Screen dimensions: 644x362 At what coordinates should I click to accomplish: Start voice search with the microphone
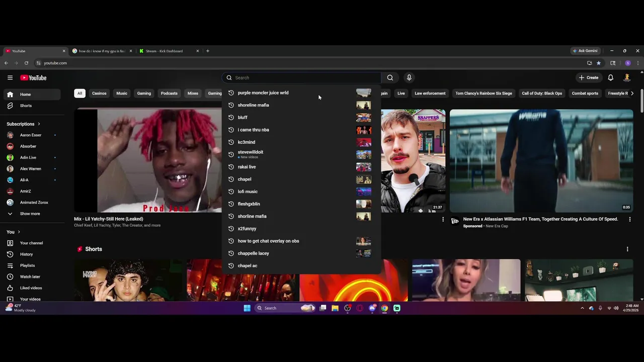(409, 77)
